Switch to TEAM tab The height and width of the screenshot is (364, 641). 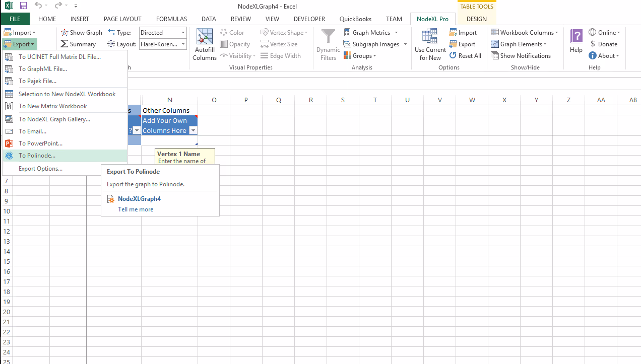point(394,19)
